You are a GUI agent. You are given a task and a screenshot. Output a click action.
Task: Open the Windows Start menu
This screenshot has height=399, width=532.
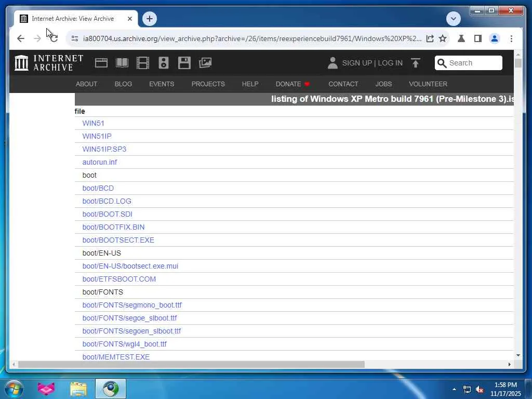(x=14, y=389)
